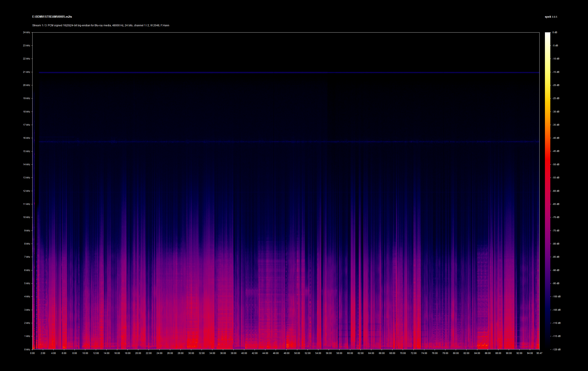Click the faint horizontal line near 15.7 kHz in the spectrogram
The height and width of the screenshot is (371, 588).
tap(286, 142)
